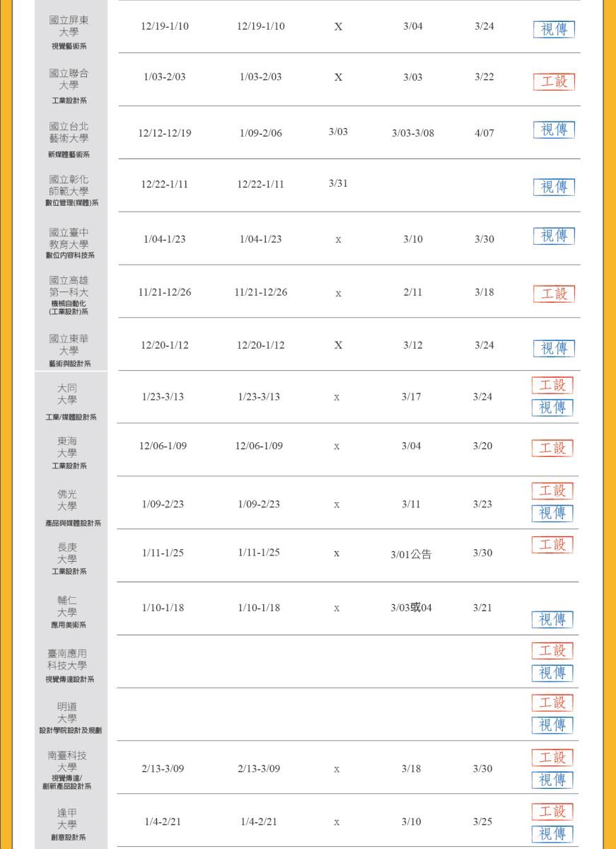Image resolution: width=616 pixels, height=849 pixels.
Task: Click the 工設 tag for 國立聯合大學
Action: click(x=554, y=81)
